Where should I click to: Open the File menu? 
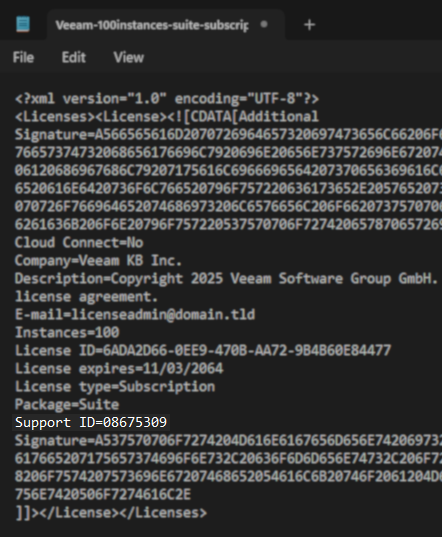pyautogui.click(x=23, y=57)
